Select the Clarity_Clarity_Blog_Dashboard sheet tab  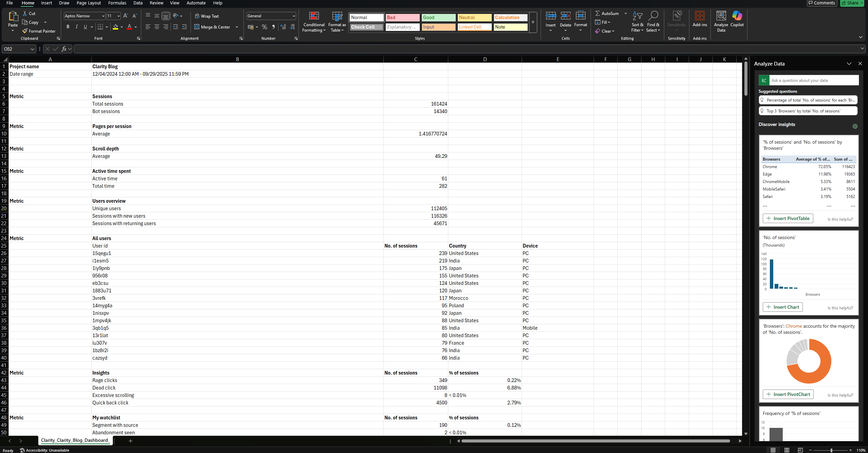click(x=75, y=440)
